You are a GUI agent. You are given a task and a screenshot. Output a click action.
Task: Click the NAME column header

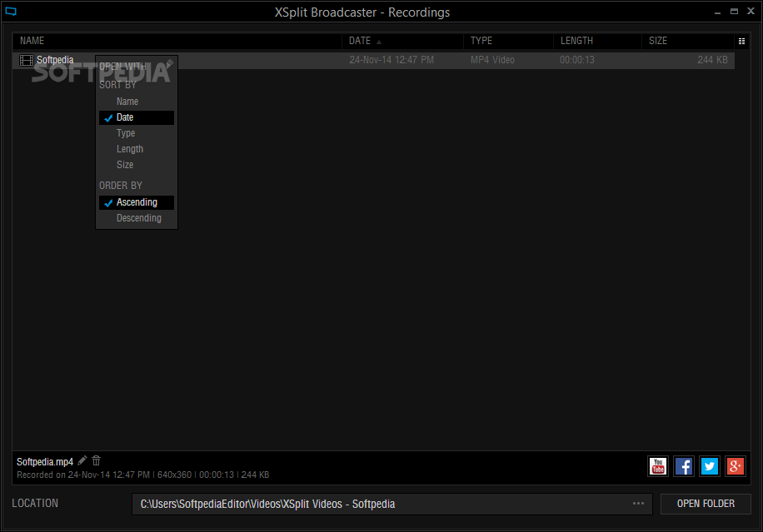pyautogui.click(x=177, y=41)
